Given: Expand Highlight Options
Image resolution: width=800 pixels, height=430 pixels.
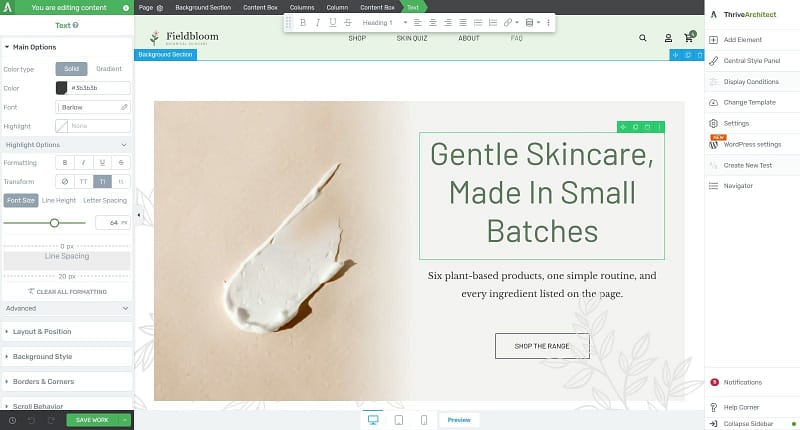Looking at the screenshot, I should (67, 145).
